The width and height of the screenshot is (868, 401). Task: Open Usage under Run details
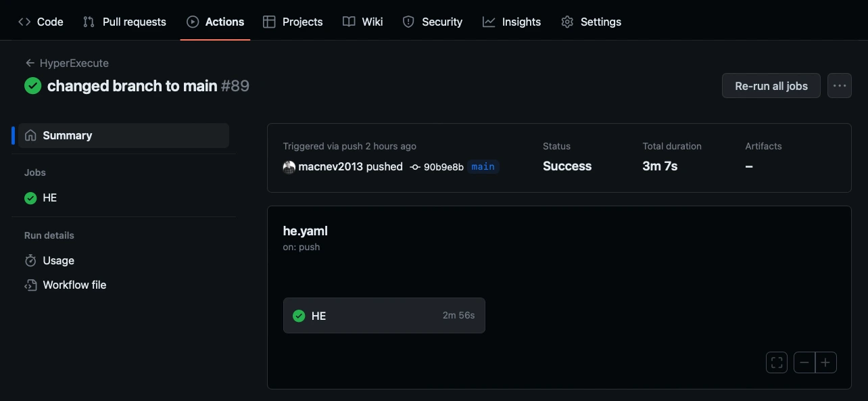coord(58,260)
